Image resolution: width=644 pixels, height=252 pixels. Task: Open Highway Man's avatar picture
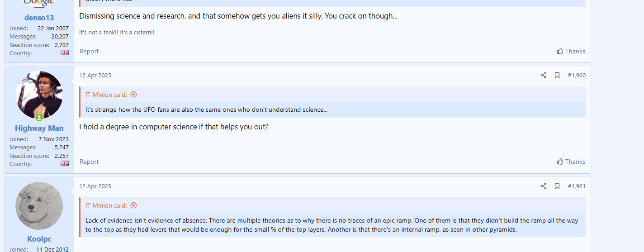click(39, 95)
